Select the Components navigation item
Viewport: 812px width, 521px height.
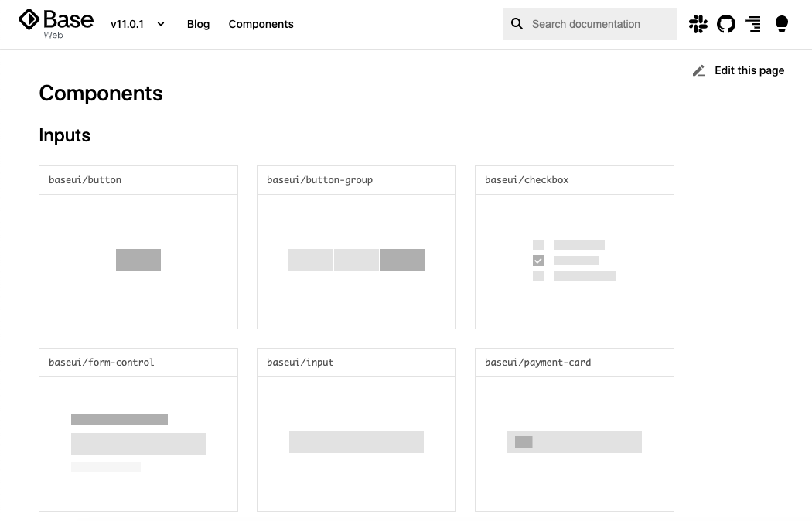coord(261,24)
